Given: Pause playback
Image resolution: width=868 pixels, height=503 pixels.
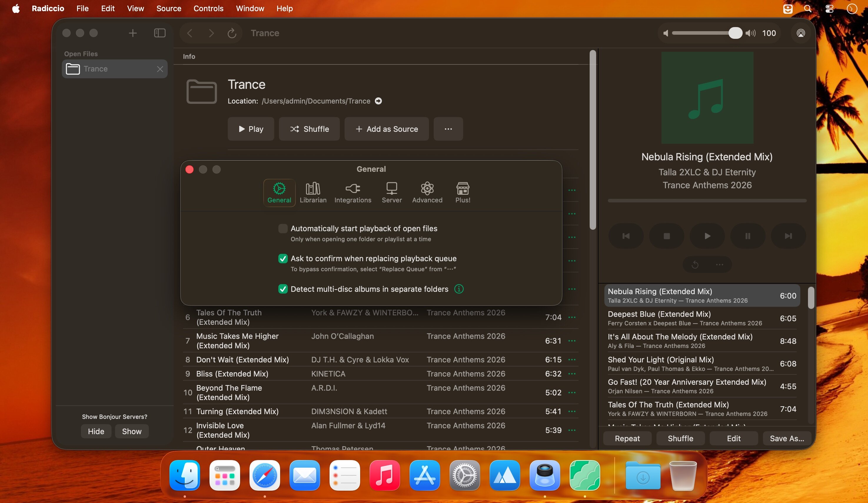Looking at the screenshot, I should point(748,236).
